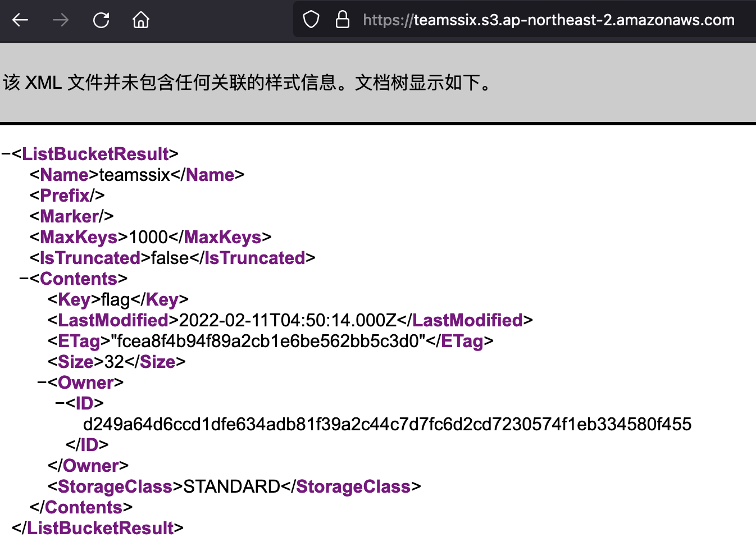Click the XML no-style notice banner
Viewport: 756px width, 555px height.
pyautogui.click(x=247, y=83)
